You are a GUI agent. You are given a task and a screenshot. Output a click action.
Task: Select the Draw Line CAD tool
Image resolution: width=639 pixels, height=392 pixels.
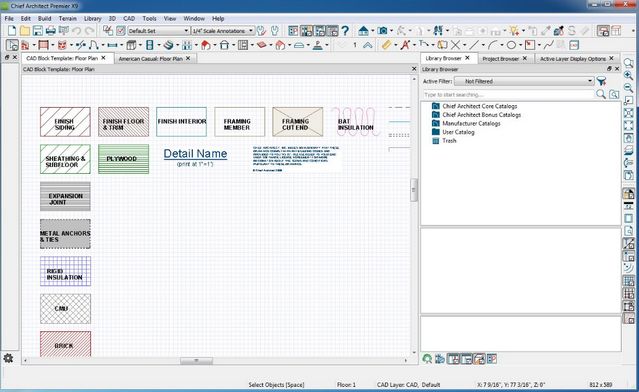coord(474,45)
